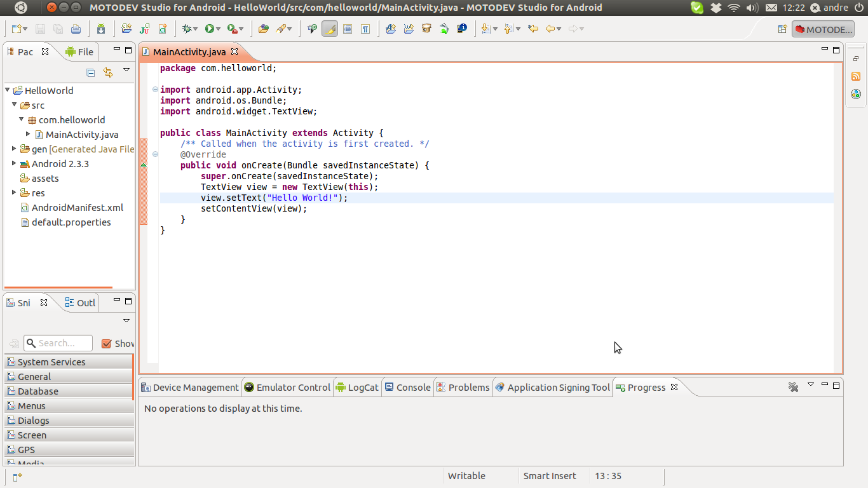Switch to the File Explorer tab
Screen dimensions: 868x488
79,52
